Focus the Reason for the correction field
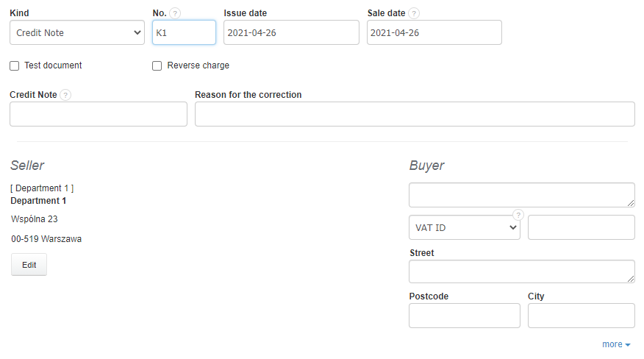This screenshot has width=644, height=359. click(415, 114)
